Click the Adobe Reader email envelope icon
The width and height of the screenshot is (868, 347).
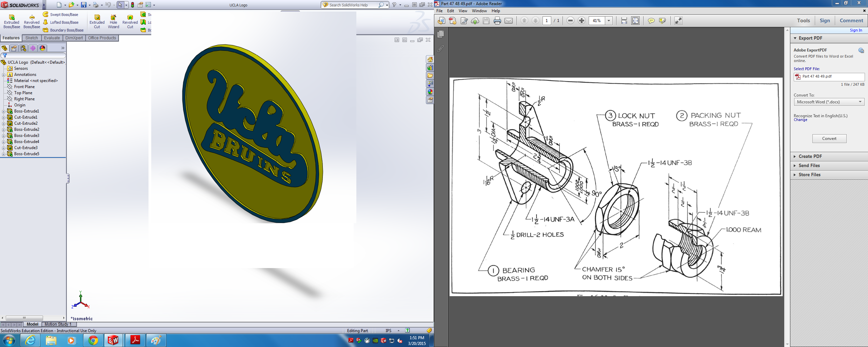(509, 21)
